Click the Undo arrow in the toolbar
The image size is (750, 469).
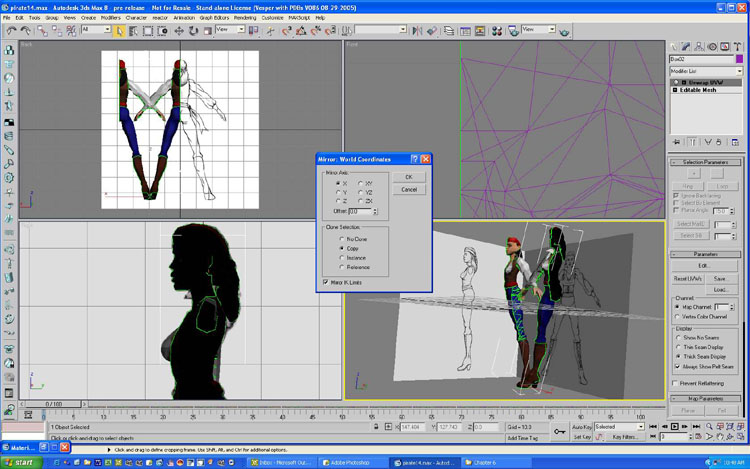(x=11, y=31)
